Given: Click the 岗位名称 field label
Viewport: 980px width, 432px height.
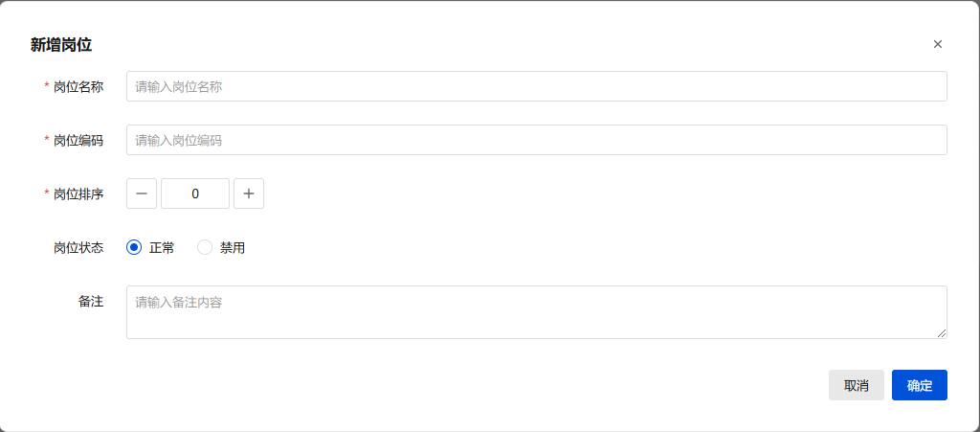Looking at the screenshot, I should [78, 86].
